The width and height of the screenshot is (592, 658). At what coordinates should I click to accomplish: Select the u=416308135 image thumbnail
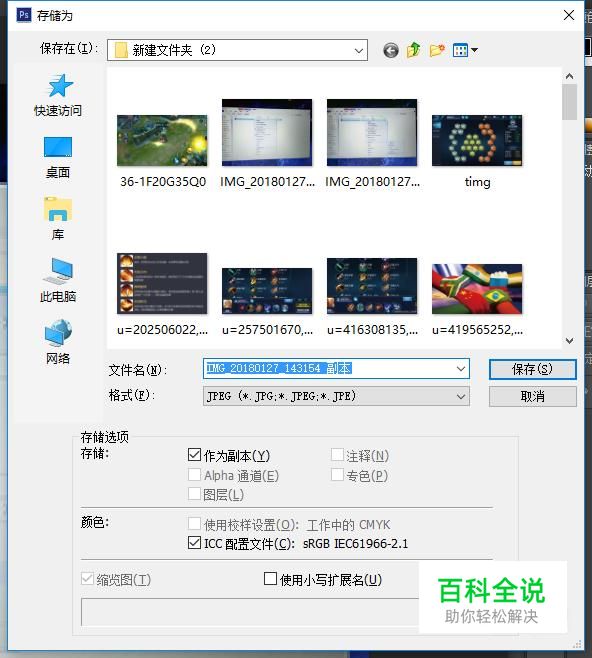point(372,286)
